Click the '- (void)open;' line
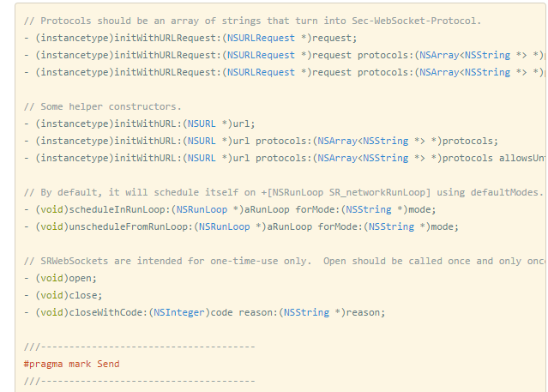Screen dimensions: 548x392 (60, 278)
